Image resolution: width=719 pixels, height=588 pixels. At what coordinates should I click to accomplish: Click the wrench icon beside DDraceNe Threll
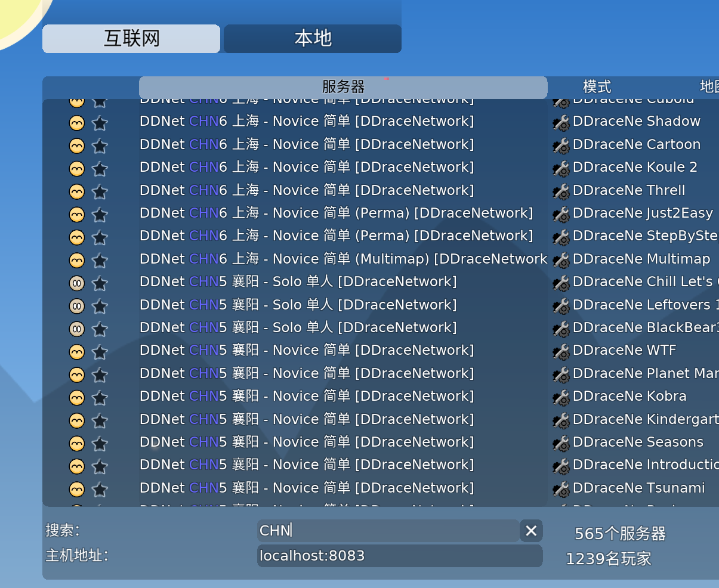(x=561, y=191)
